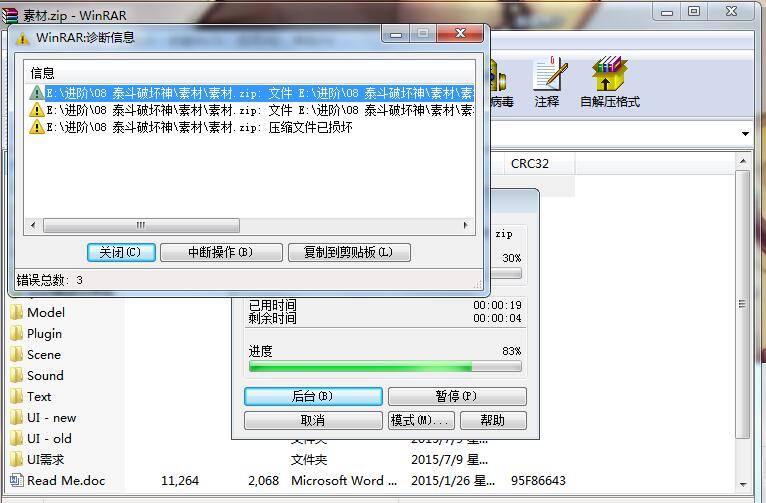Click the Microsoft Word type cell
This screenshot has height=503, width=766.
tap(344, 481)
